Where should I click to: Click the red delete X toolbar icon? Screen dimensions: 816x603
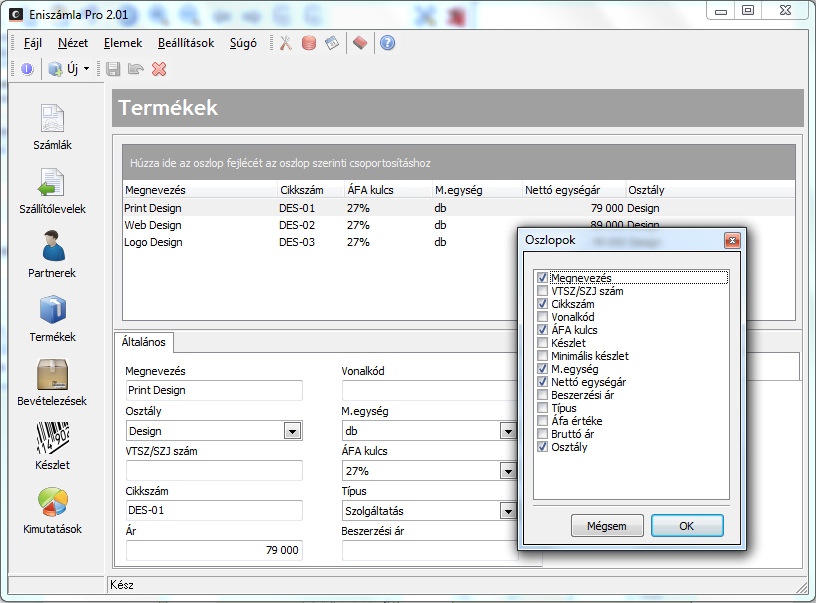[159, 69]
